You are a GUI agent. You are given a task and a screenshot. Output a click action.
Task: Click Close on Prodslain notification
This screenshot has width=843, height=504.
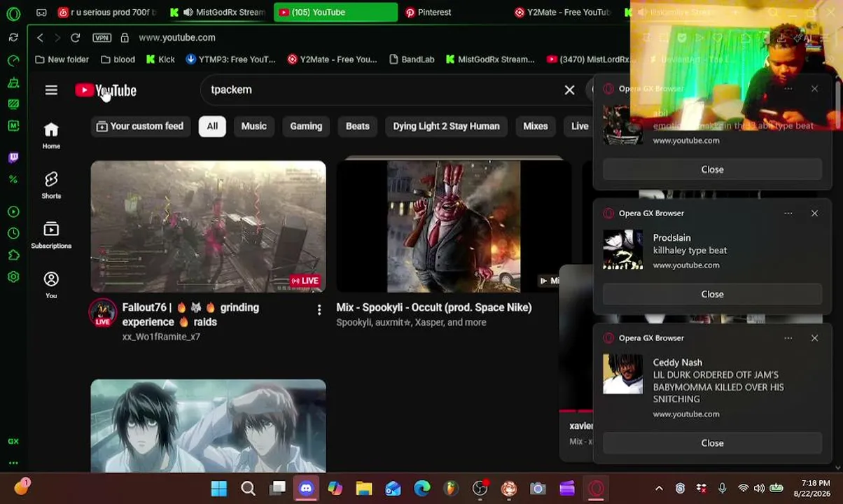pos(712,294)
